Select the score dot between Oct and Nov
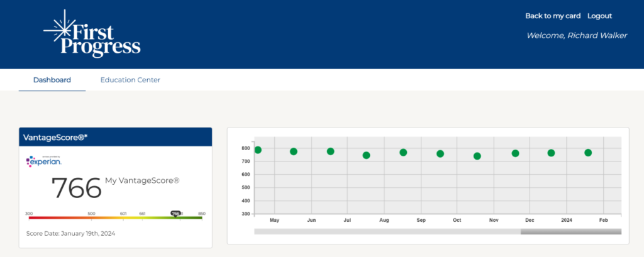 477,156
